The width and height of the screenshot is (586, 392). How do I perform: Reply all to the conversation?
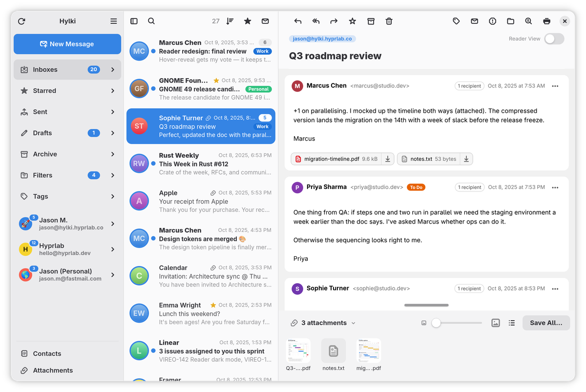pos(316,21)
